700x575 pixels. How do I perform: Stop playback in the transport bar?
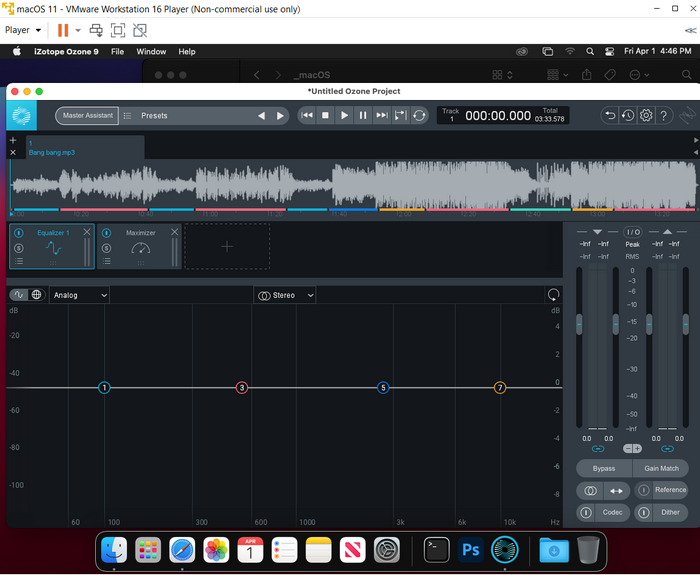click(x=325, y=116)
